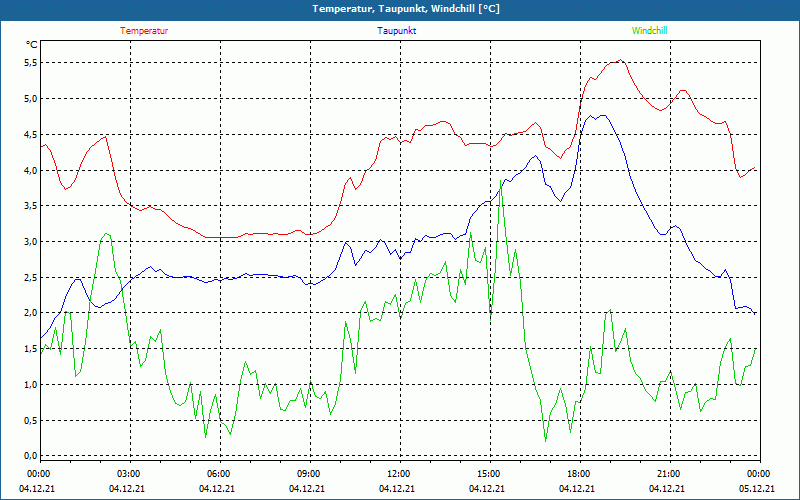Click the 0,0 y-axis value
This screenshot has width=800, height=500.
[x=31, y=456]
